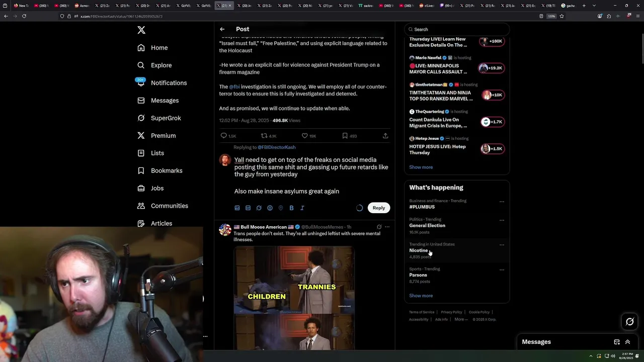Open Nicotine trending topic
644x362 pixels.
click(419, 250)
